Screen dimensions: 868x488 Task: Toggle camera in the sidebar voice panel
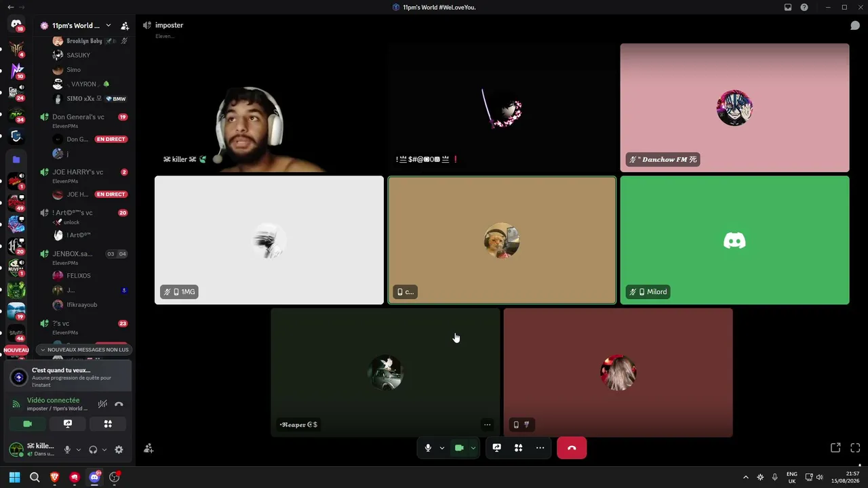pyautogui.click(x=27, y=424)
